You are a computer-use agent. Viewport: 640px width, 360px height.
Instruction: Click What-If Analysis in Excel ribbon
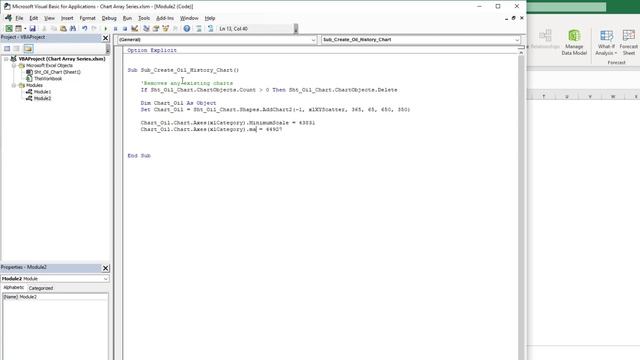tap(606, 42)
